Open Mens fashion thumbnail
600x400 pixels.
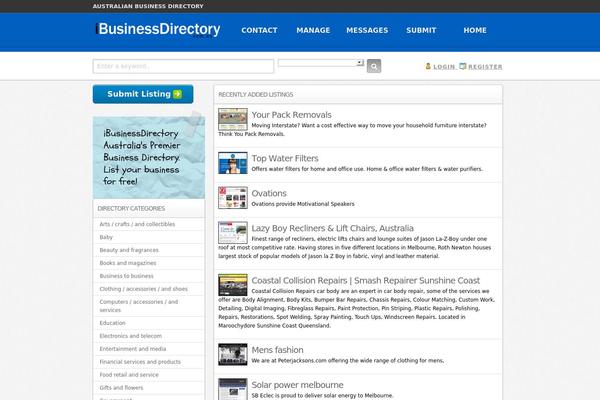pyautogui.click(x=233, y=354)
